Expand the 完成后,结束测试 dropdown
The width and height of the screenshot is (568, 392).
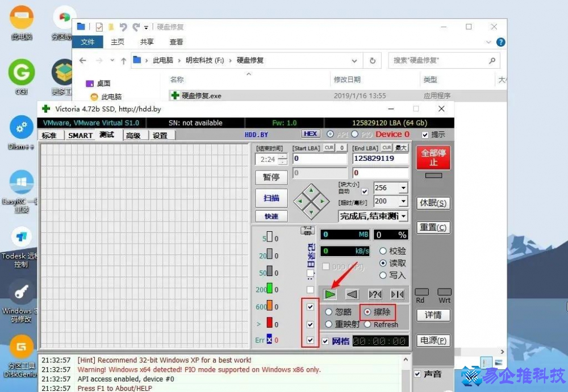click(403, 216)
